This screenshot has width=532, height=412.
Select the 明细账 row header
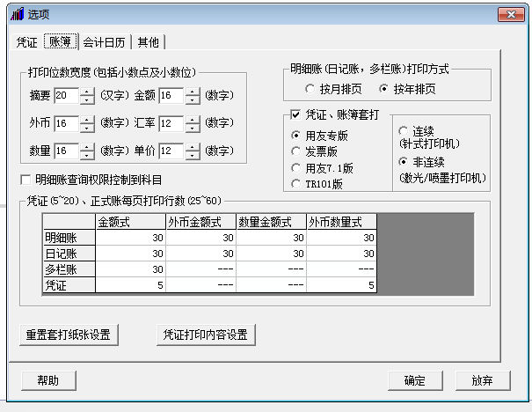pos(69,238)
